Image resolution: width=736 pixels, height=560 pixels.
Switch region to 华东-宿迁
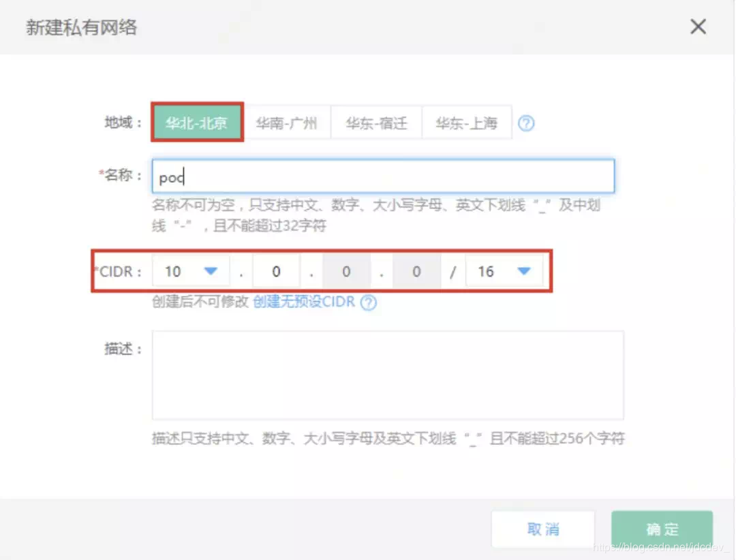pos(376,123)
